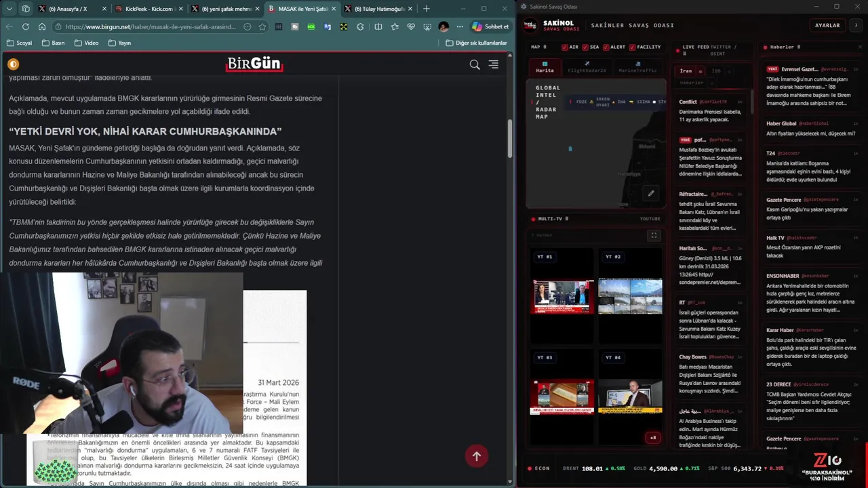Click the red scroll-to-top arrow button
Image resolution: width=868 pixels, height=488 pixels.
477,456
